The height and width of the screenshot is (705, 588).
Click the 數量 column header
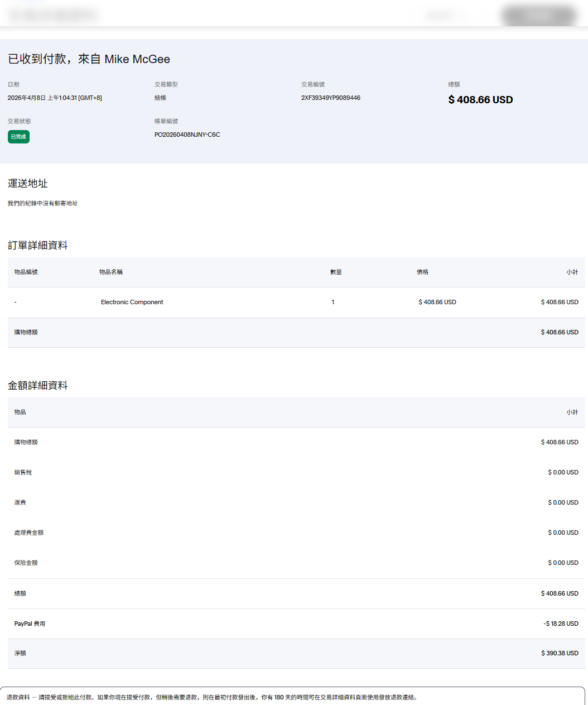[x=335, y=272]
